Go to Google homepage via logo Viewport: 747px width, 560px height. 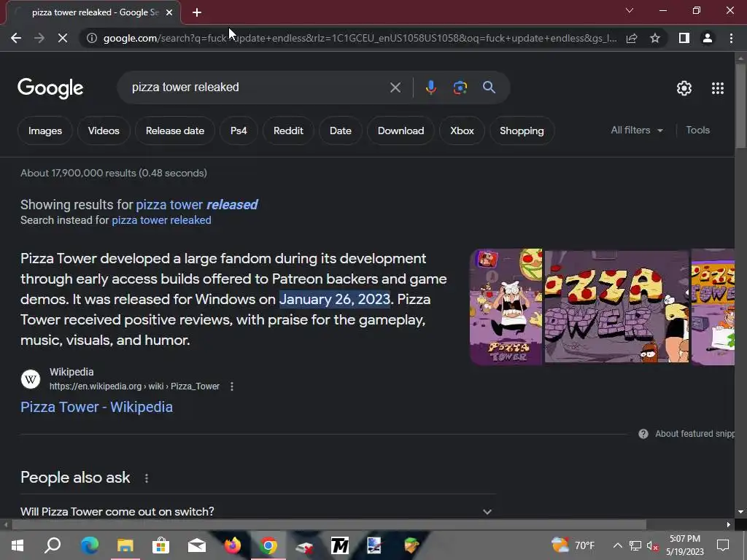point(50,88)
